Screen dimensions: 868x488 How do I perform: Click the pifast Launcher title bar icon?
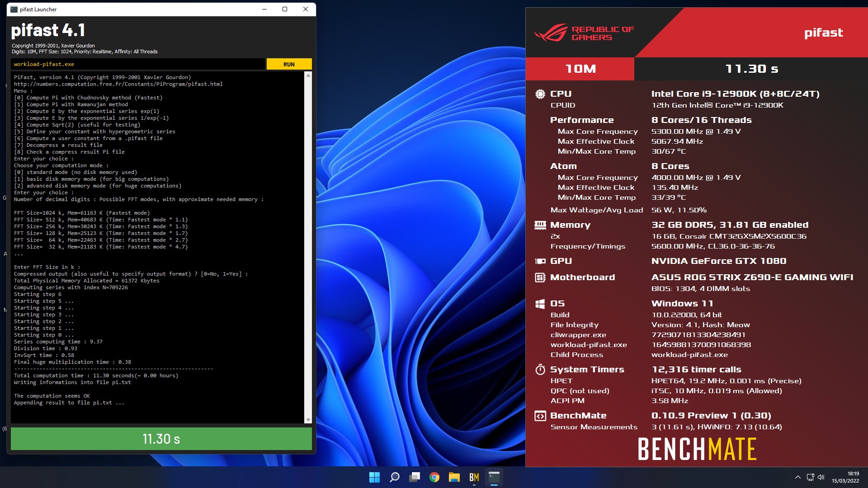tap(14, 9)
